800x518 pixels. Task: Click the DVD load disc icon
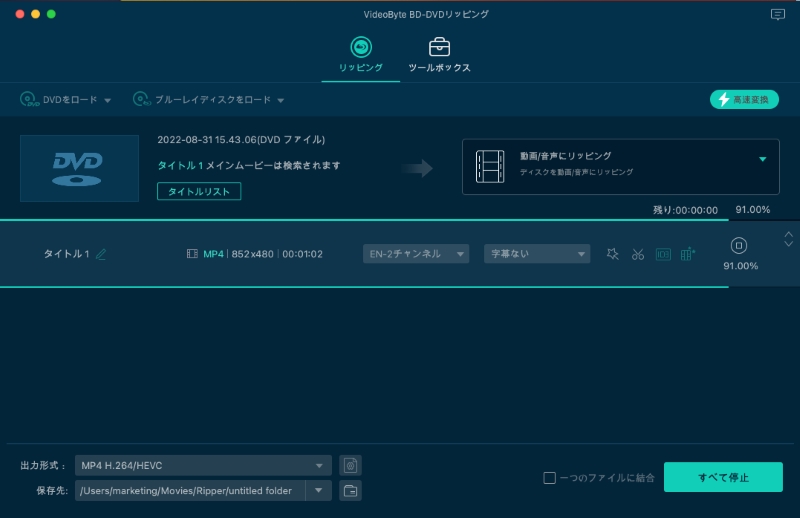click(x=29, y=99)
